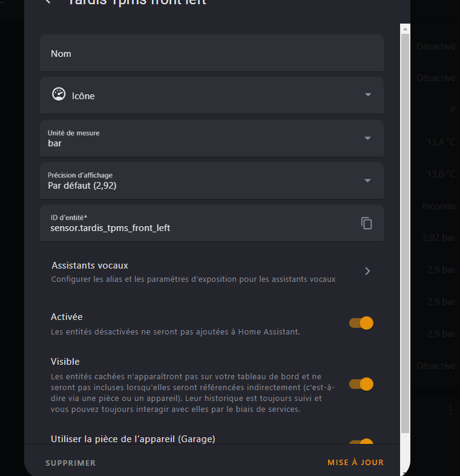The image size is (460, 476).
Task: Click the chevron next to Assistants vocaux
Action: (x=367, y=271)
